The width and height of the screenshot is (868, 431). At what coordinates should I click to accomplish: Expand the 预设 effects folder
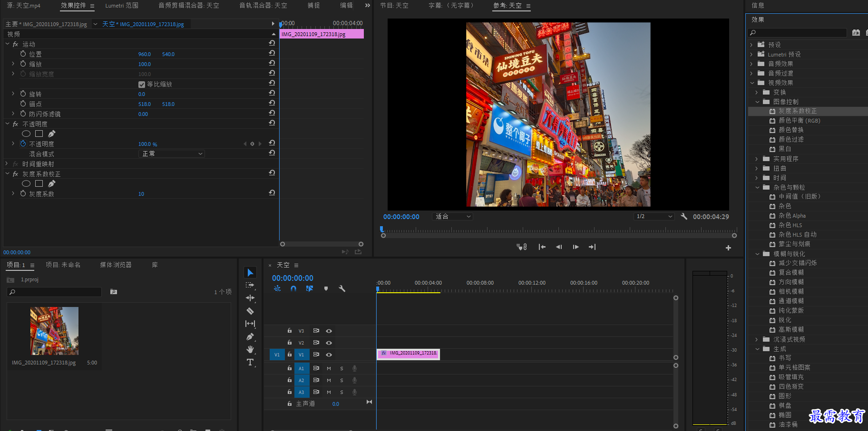[x=751, y=45]
